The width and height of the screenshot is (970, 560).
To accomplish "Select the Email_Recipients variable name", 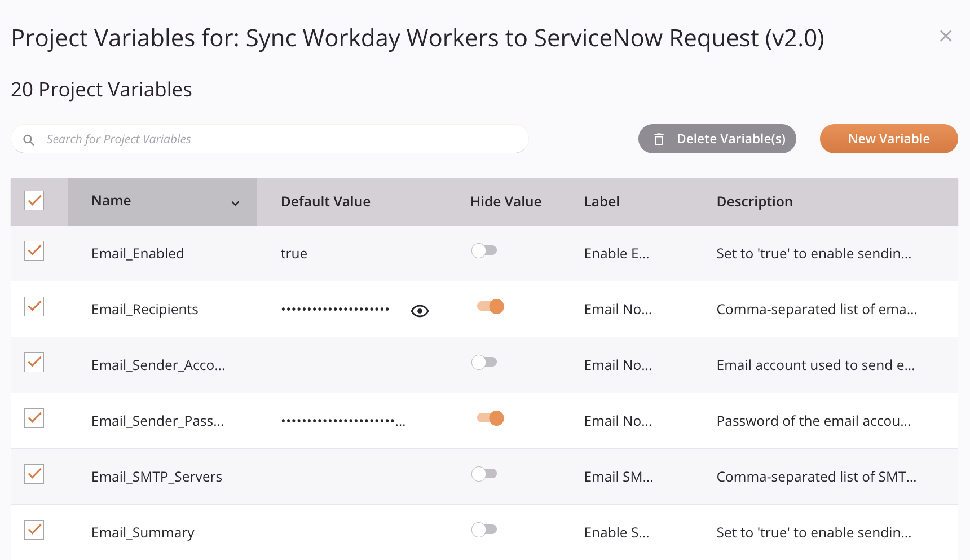I will point(145,309).
